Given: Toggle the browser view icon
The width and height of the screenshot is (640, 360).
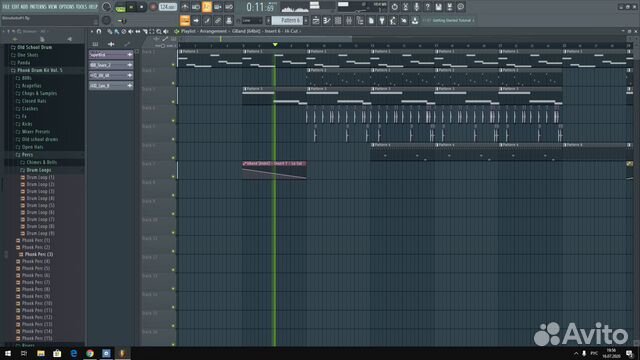Looking at the screenshot, I should pyautogui.click(x=360, y=20).
